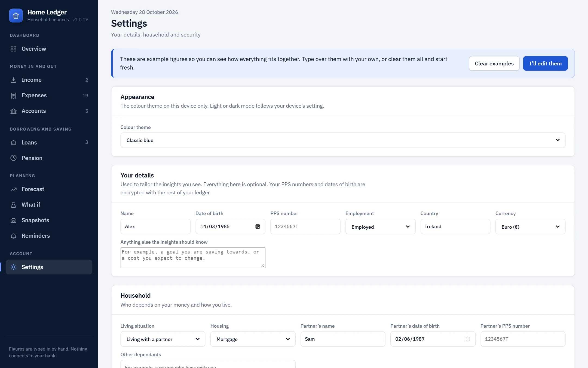Viewport: 588px width, 368px height.
Task: Click the Income download-arrow icon
Action: tap(13, 80)
